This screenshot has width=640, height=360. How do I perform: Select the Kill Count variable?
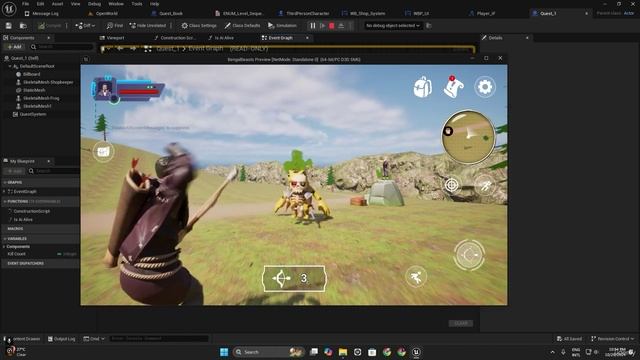pyautogui.click(x=16, y=254)
